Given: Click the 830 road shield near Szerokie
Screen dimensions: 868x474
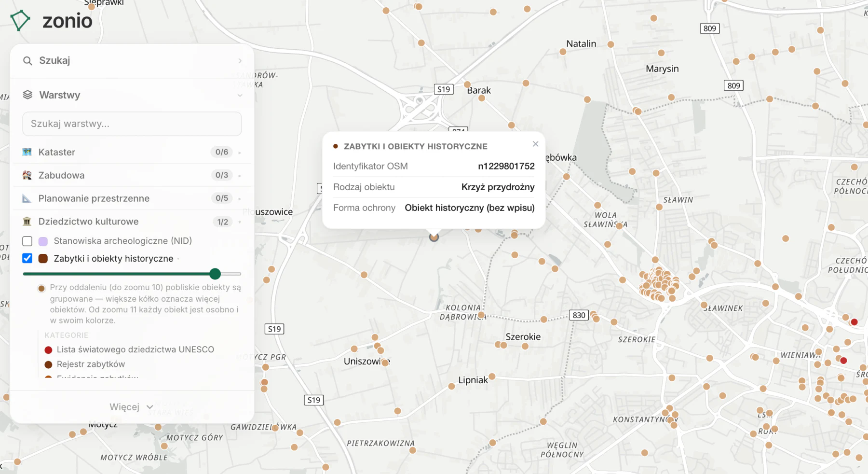Looking at the screenshot, I should click(x=579, y=315).
